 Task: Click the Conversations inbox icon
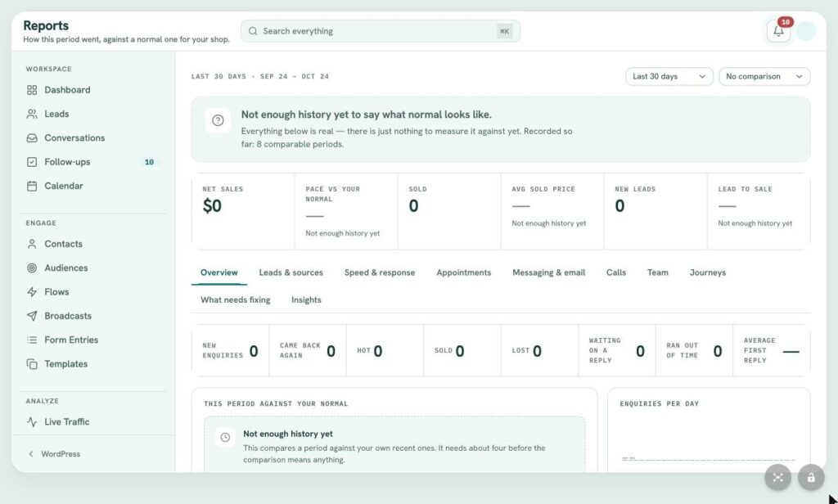[x=32, y=138]
